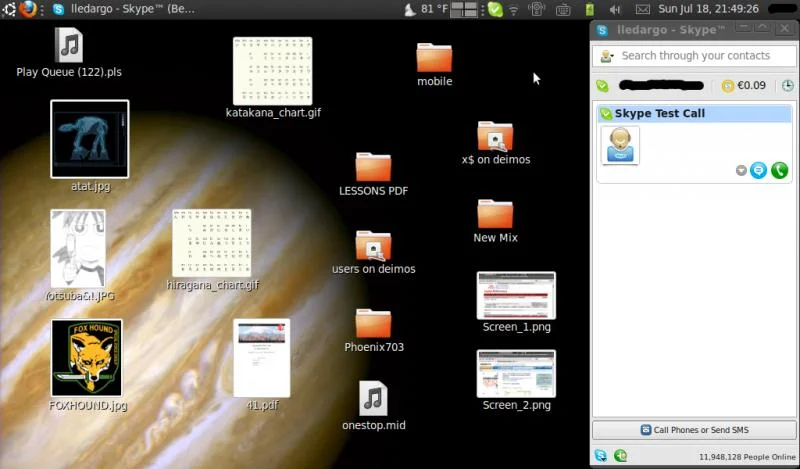Click Call Phones or Send SMS
This screenshot has width=800, height=469.
[694, 430]
